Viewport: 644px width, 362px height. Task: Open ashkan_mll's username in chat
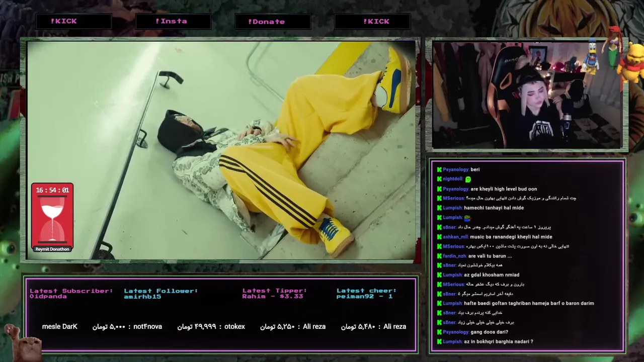(x=455, y=237)
